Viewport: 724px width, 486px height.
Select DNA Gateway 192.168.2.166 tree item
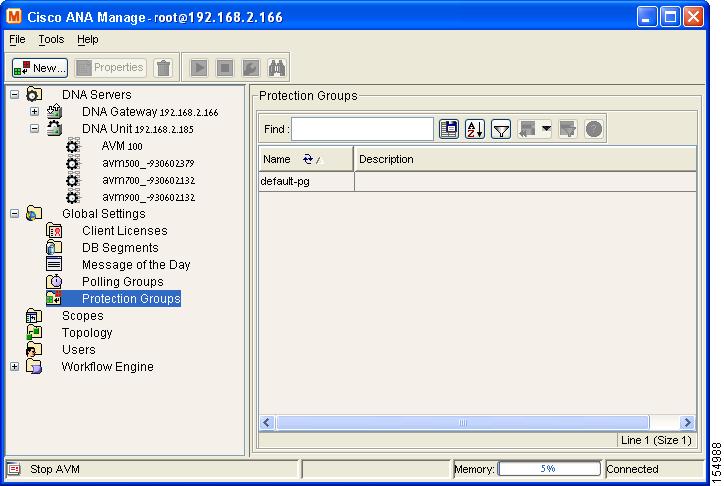tap(150, 112)
